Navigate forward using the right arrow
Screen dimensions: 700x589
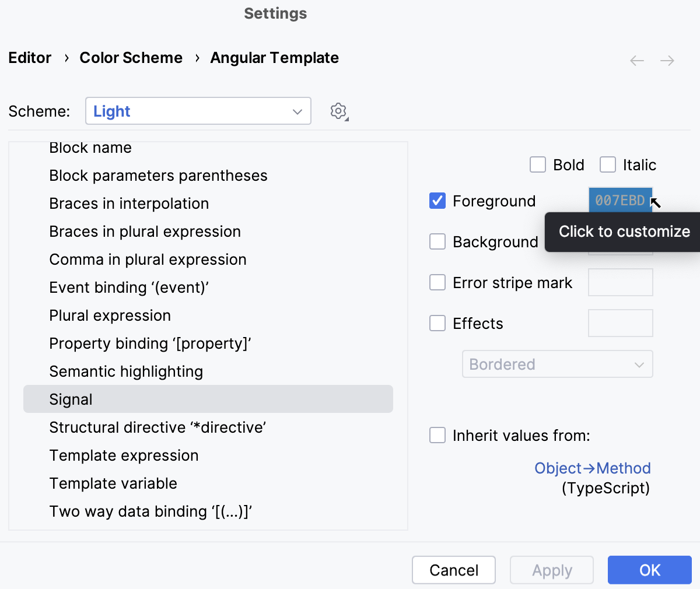[x=667, y=60]
